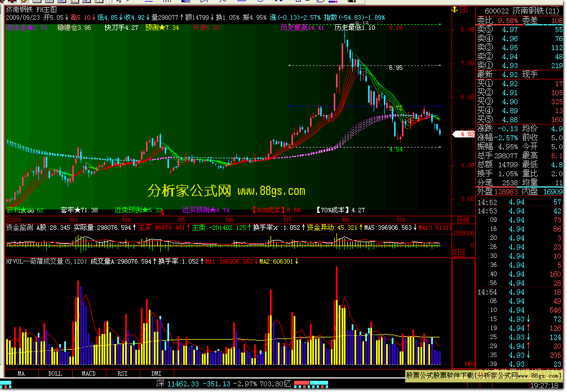The width and height of the screenshot is (567, 392).
Task: Click the 快刀手4.27 indicator label
Action: click(121, 28)
